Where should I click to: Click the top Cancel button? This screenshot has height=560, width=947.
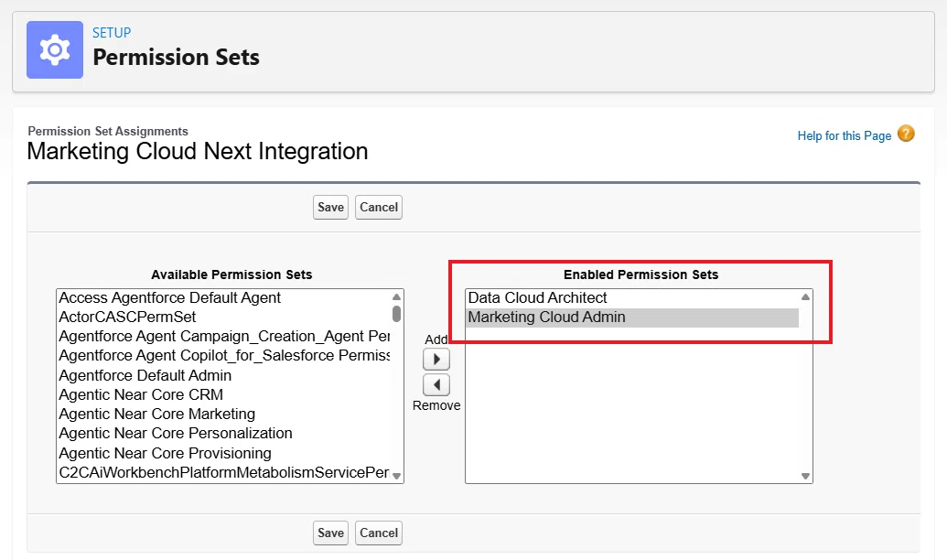pos(379,207)
